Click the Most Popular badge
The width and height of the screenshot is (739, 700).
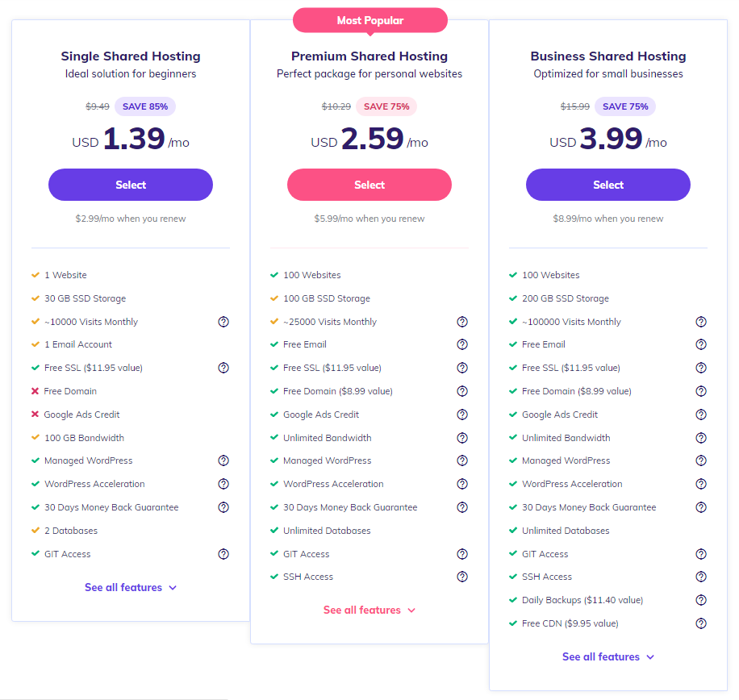click(370, 20)
